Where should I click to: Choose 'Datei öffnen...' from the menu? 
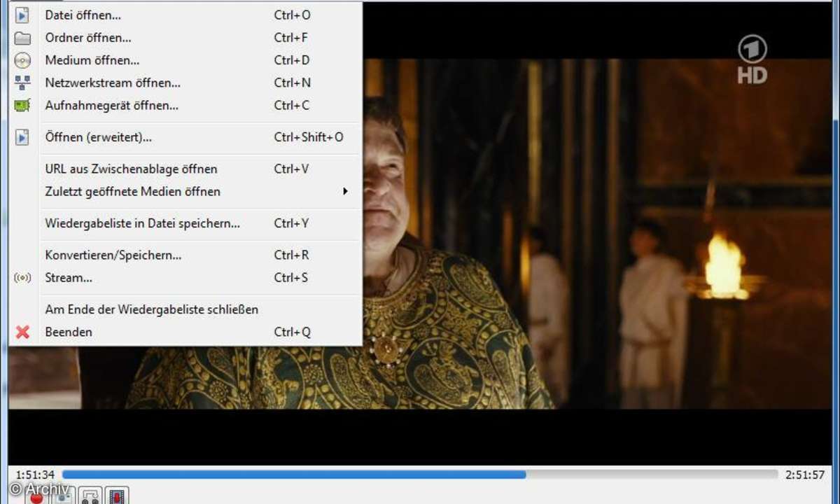tap(185, 15)
